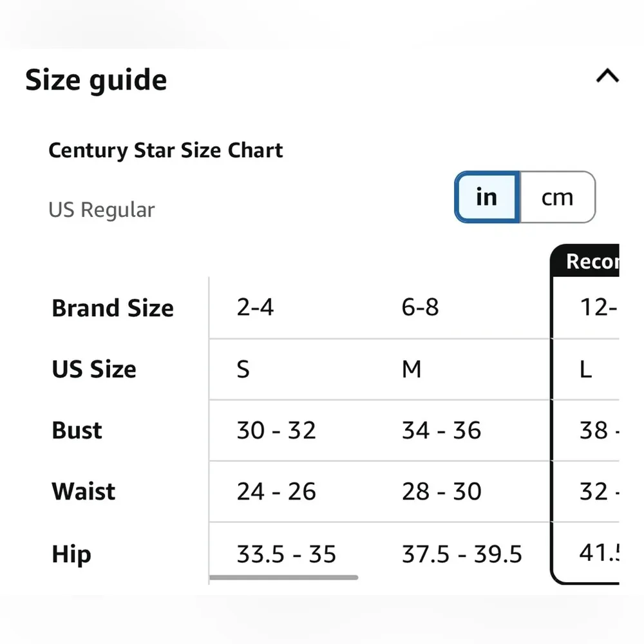Switch measurements to cm
The height and width of the screenshot is (644, 644).
pyautogui.click(x=557, y=197)
